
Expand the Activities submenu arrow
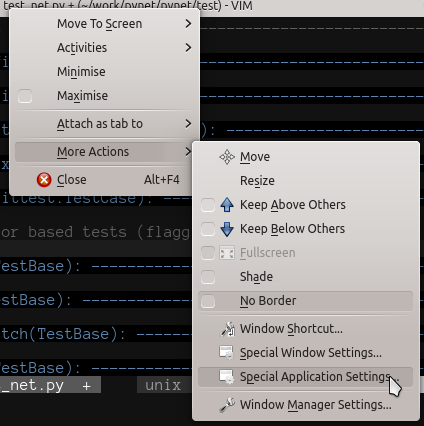[188, 48]
